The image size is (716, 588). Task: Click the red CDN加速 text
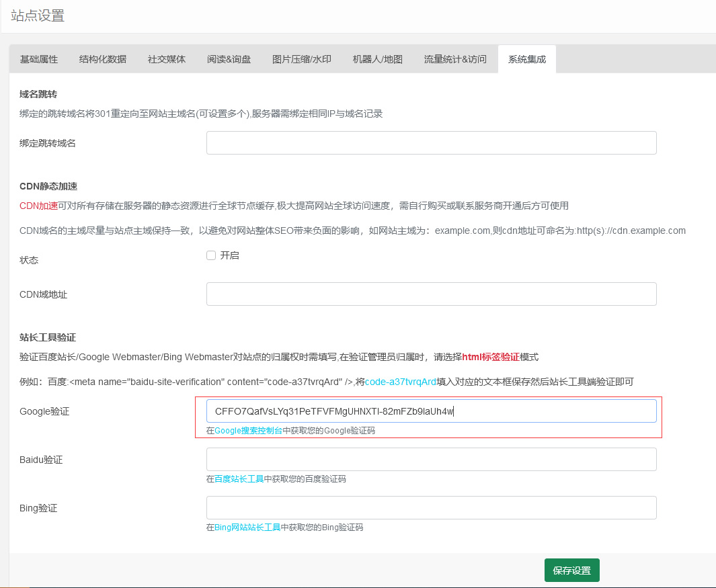pyautogui.click(x=38, y=206)
